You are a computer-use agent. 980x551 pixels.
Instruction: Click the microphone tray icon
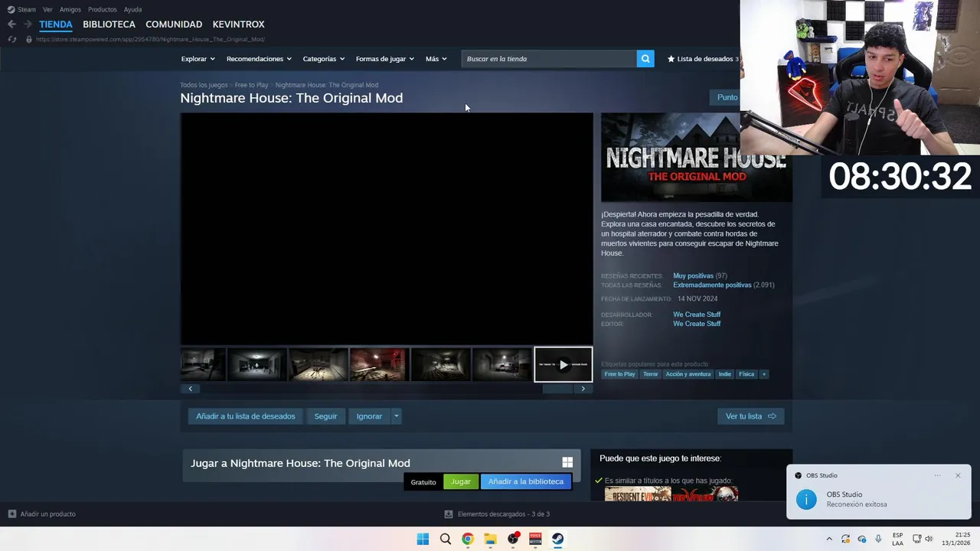[x=878, y=539]
